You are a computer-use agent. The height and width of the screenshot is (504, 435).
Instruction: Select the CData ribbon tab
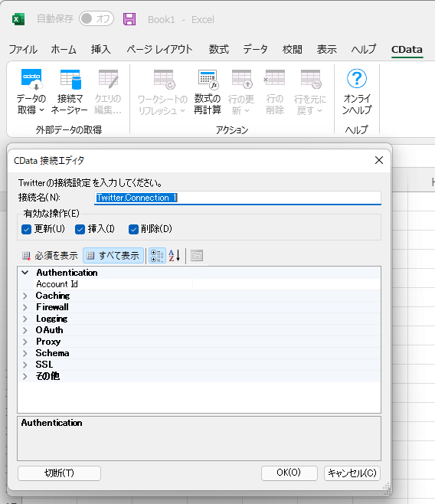click(407, 50)
